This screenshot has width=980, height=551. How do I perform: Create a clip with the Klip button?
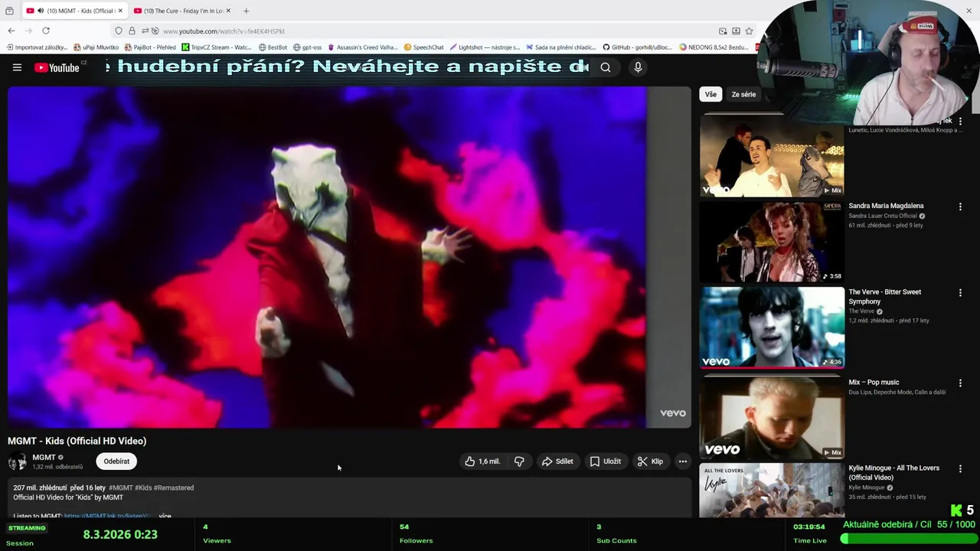(x=650, y=461)
